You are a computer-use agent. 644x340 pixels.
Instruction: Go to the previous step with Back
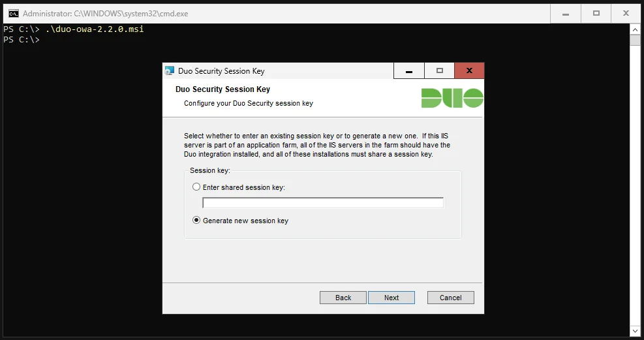[343, 298]
